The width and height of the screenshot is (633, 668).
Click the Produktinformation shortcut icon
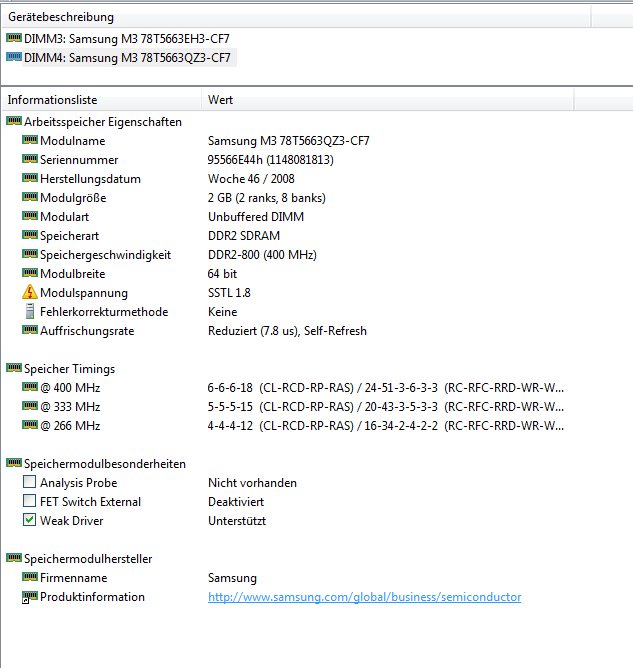click(x=30, y=597)
